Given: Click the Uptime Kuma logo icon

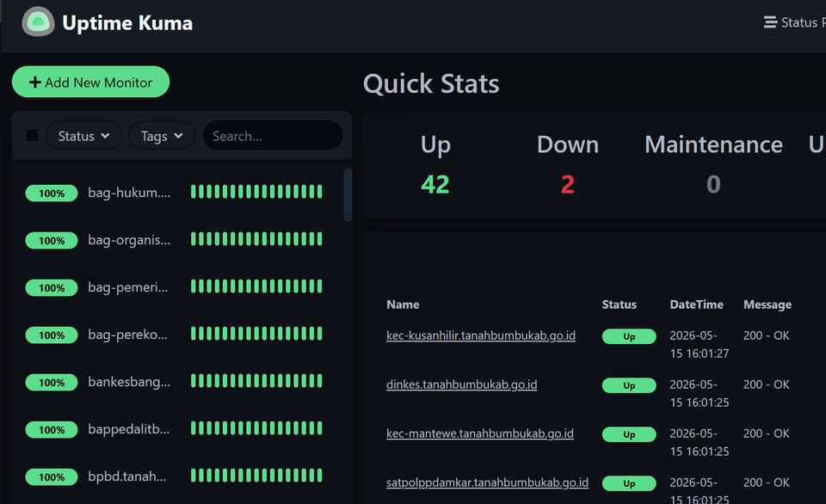Looking at the screenshot, I should (x=38, y=22).
